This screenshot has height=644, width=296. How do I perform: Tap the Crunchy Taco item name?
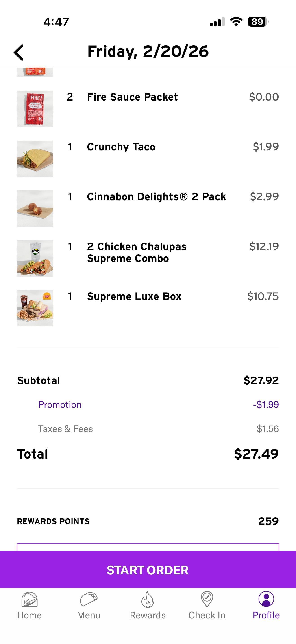(x=121, y=147)
